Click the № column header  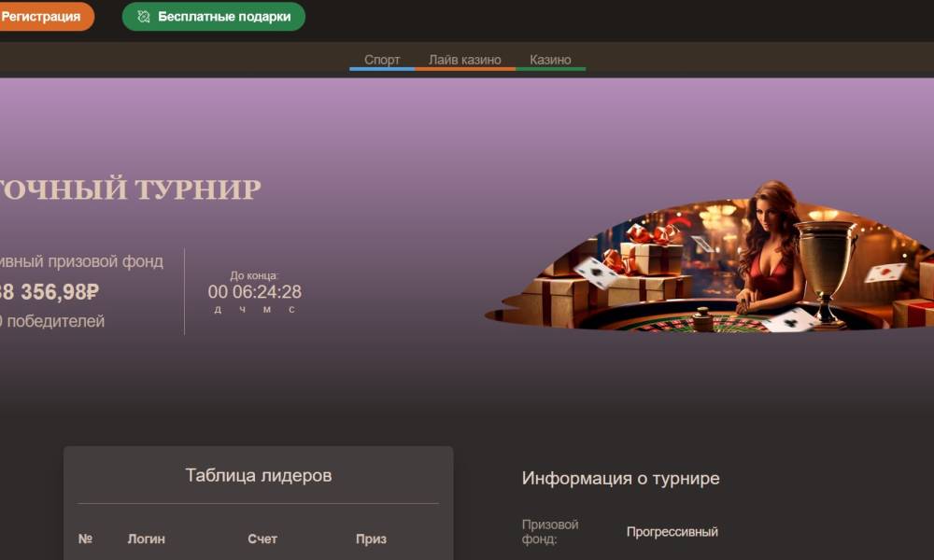click(x=85, y=539)
